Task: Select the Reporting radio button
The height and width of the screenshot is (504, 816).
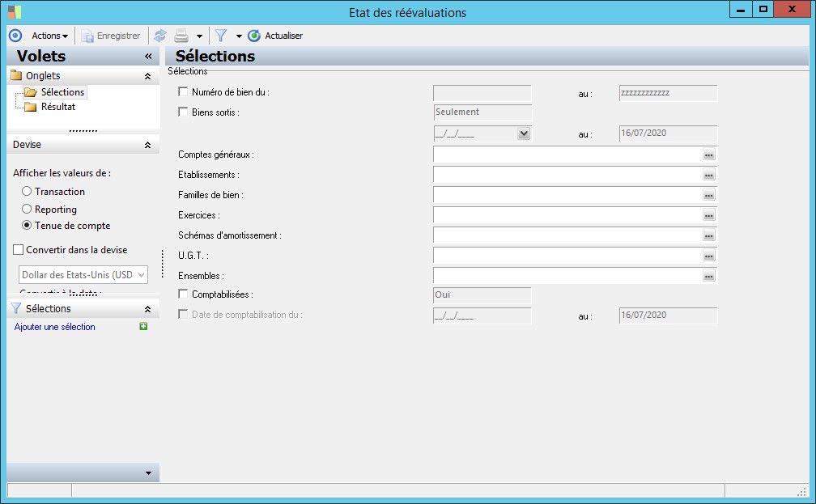Action: 27,209
